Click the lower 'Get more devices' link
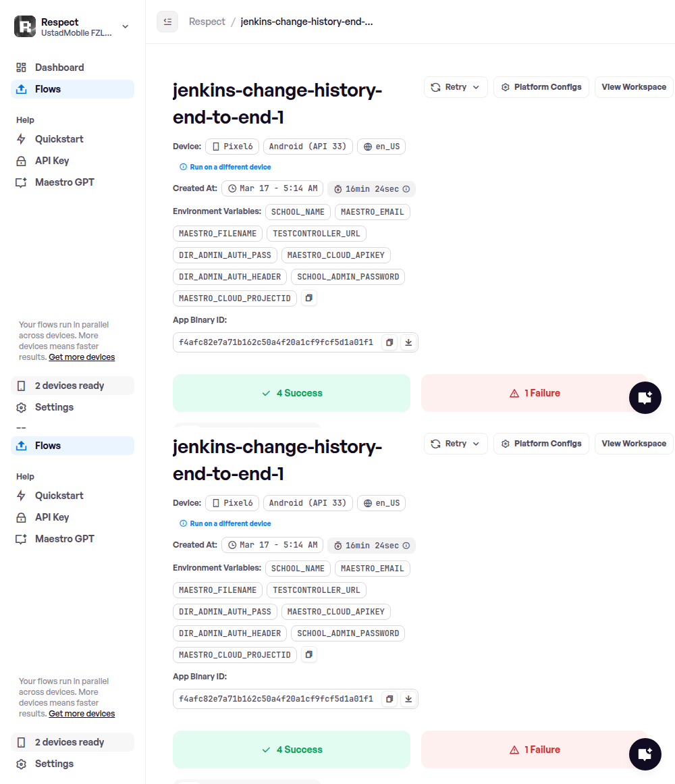Screen dimensions: 675x784 point(82,714)
